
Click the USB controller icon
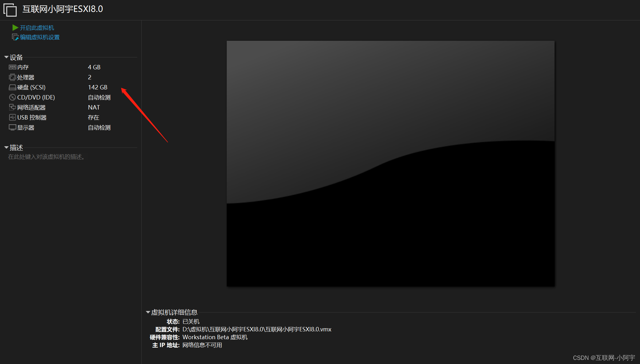point(12,117)
